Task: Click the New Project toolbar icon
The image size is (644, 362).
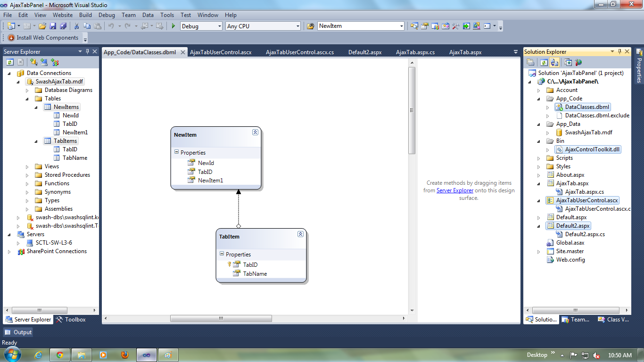Action: 11,26
